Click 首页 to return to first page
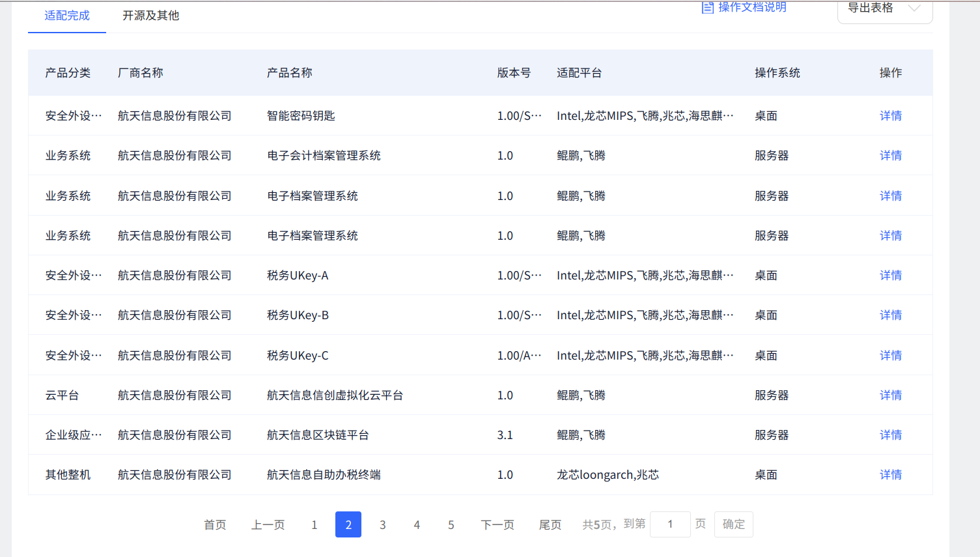The height and width of the screenshot is (557, 980). [x=215, y=524]
